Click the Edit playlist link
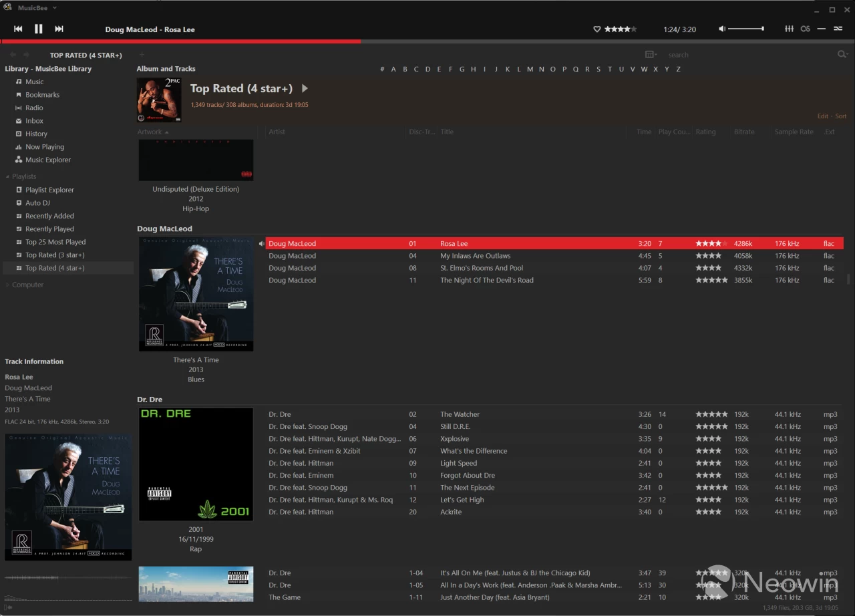The image size is (855, 616). [x=823, y=116]
